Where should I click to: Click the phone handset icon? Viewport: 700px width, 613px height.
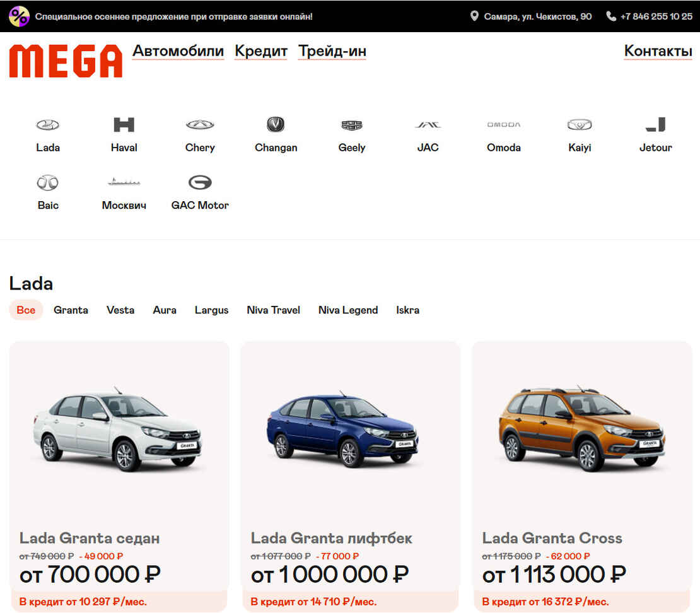pos(610,16)
